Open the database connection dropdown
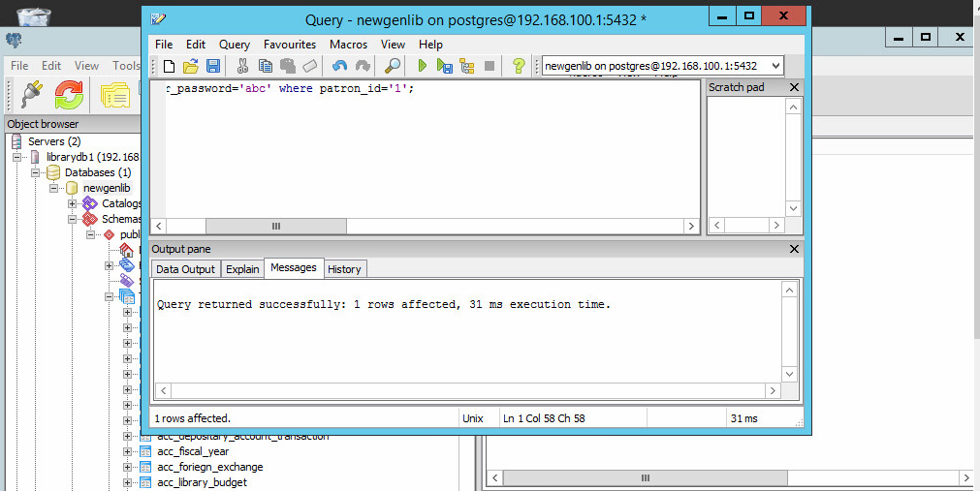The width and height of the screenshot is (980, 491). pyautogui.click(x=774, y=66)
